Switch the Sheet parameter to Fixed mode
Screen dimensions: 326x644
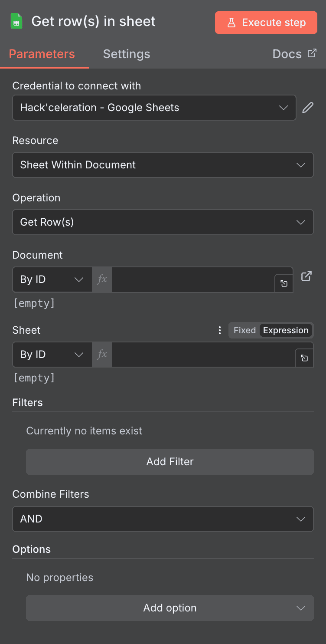pos(244,330)
